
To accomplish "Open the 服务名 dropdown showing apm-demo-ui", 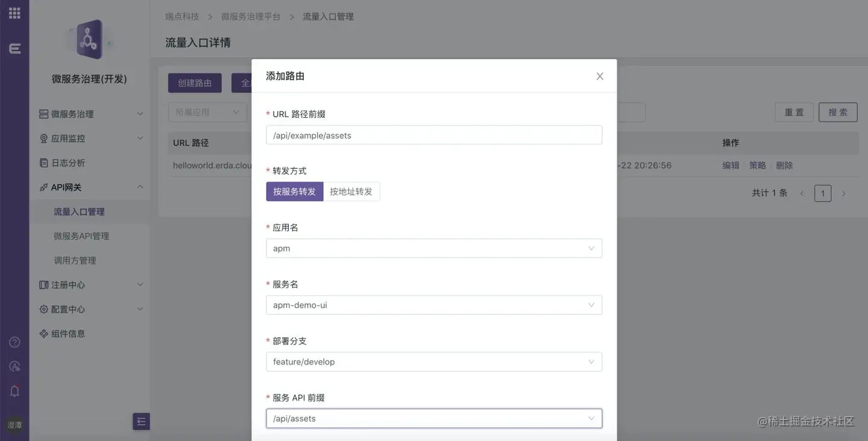I will pyautogui.click(x=434, y=305).
